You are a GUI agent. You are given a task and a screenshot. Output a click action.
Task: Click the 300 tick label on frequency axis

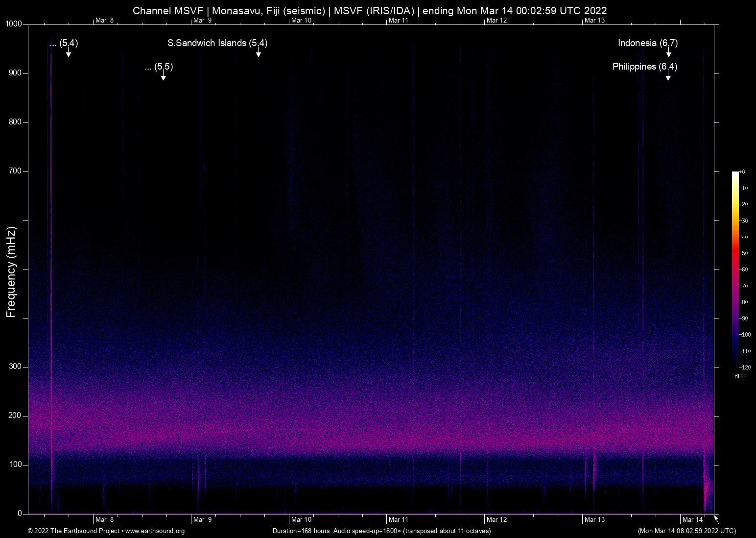(15, 367)
